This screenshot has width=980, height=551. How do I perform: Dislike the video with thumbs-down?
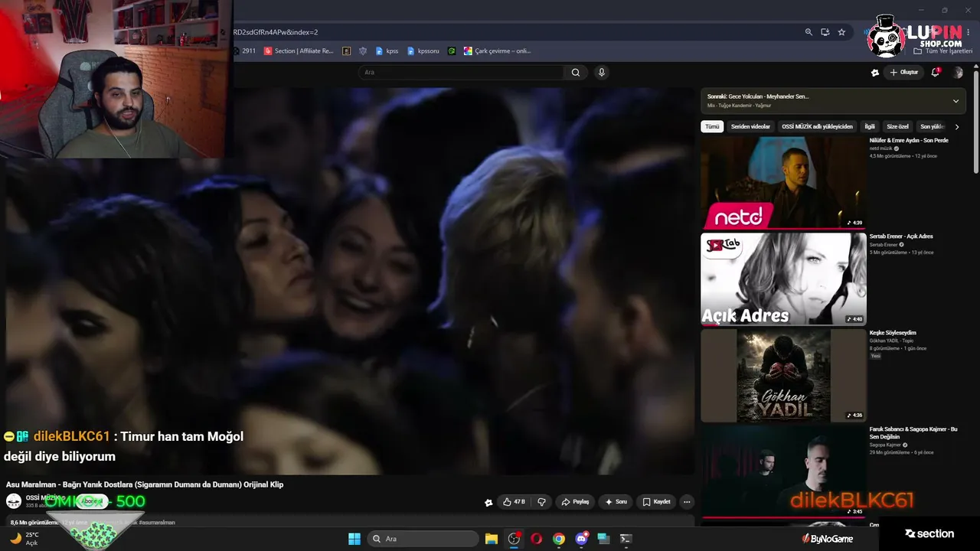tap(541, 502)
